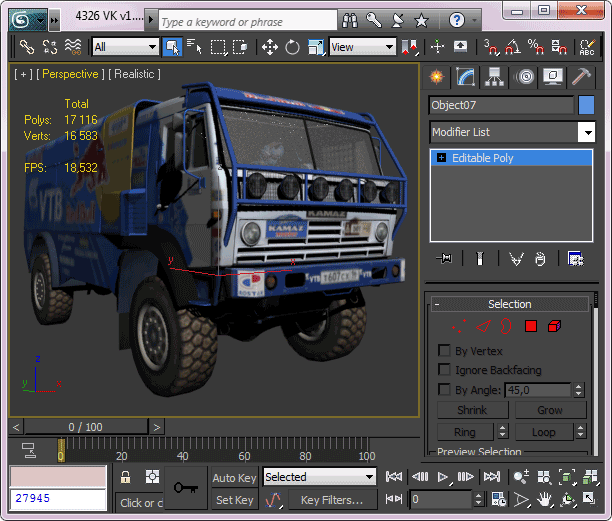The image size is (612, 521).
Task: Toggle Angle Snap button
Action: 512,47
